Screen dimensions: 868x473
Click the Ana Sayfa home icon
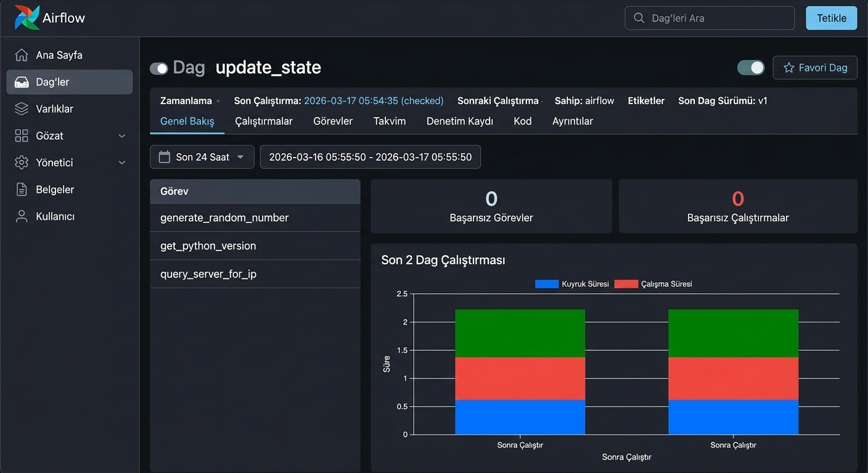[x=22, y=55]
